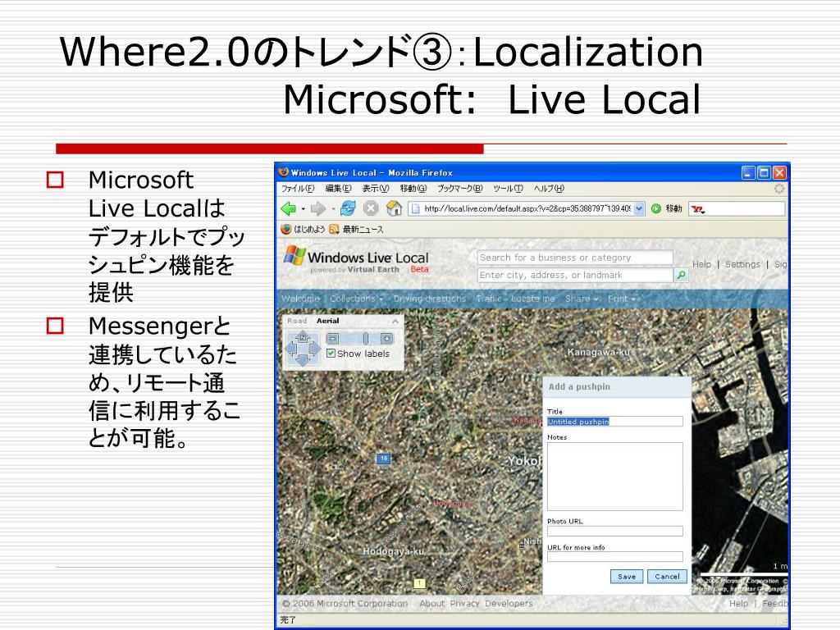Open the Forward button history dropdown

click(332, 209)
